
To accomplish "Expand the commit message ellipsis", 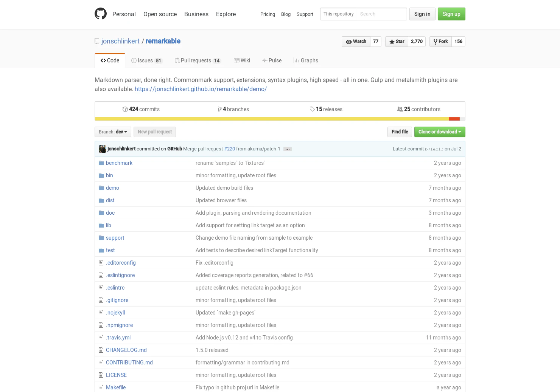I will [x=288, y=149].
